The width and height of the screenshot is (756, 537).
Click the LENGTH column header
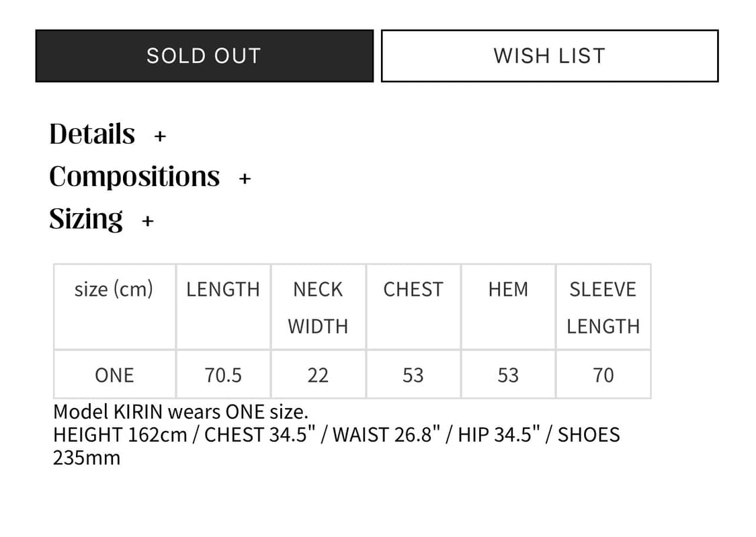point(223,290)
